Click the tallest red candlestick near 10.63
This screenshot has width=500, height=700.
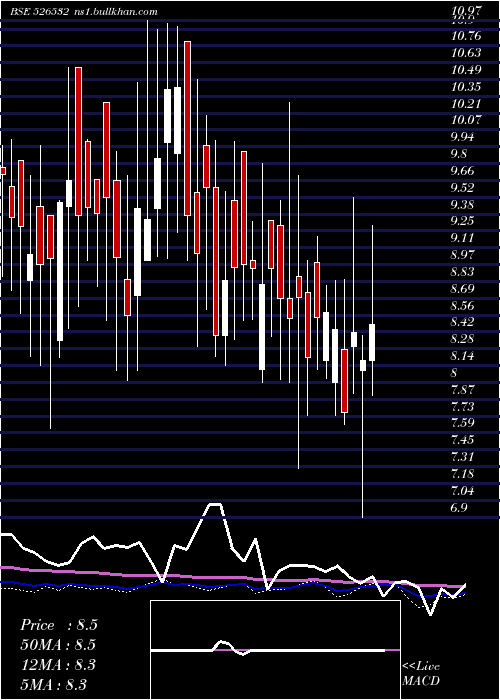click(x=188, y=129)
